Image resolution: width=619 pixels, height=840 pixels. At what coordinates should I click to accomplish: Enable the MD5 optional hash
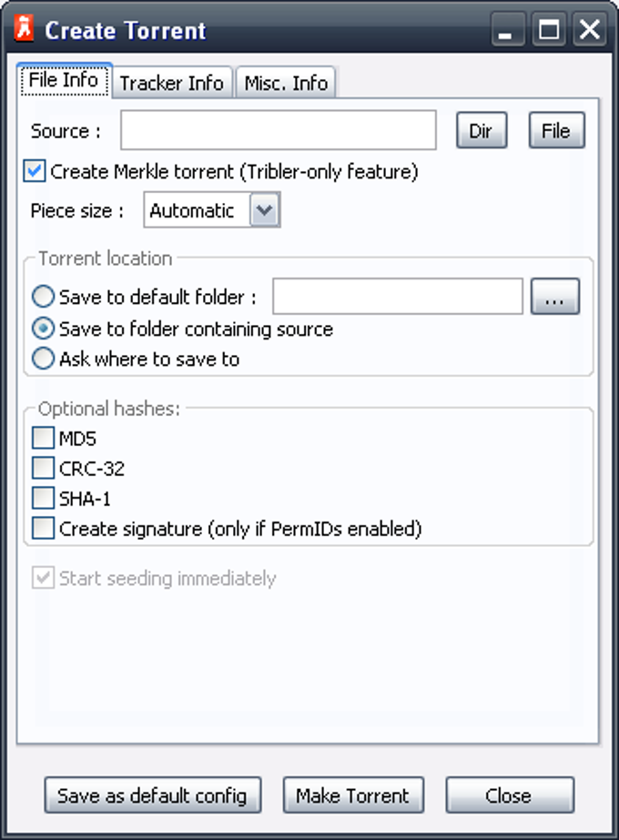43,439
